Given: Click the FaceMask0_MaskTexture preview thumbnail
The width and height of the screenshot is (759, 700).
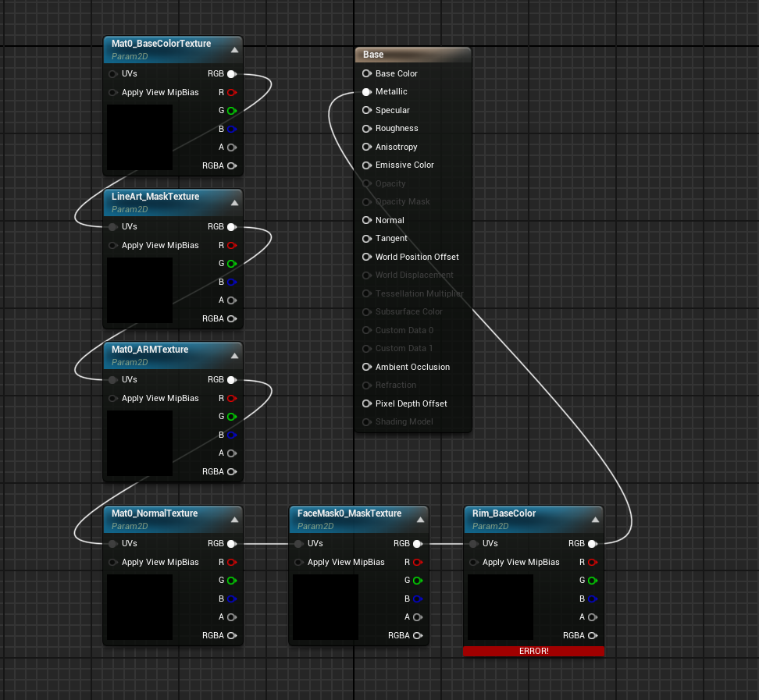Looking at the screenshot, I should 326,607.
